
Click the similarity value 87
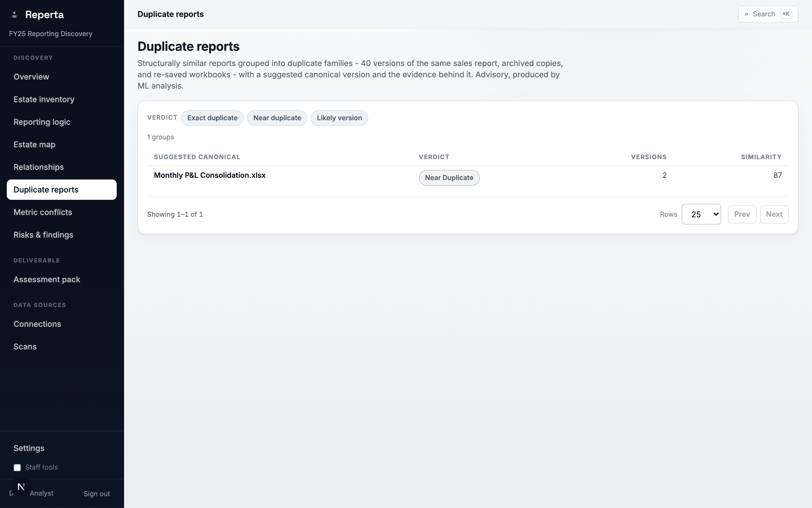(777, 175)
